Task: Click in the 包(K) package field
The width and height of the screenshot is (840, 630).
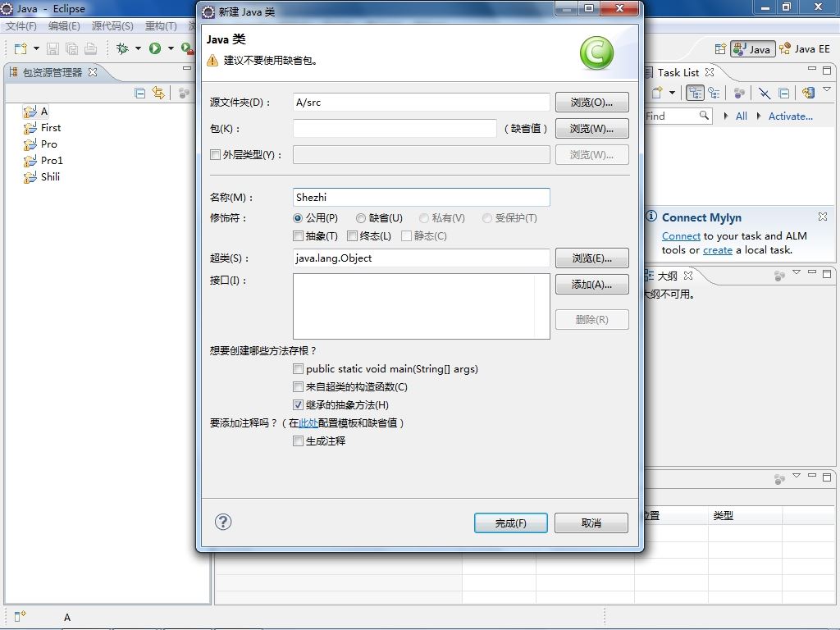Action: coord(395,129)
